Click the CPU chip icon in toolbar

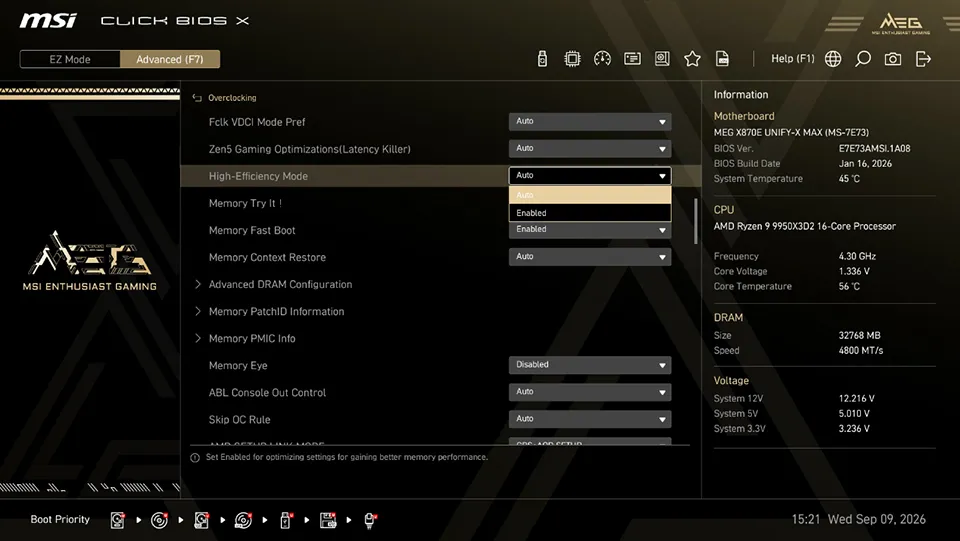(572, 59)
